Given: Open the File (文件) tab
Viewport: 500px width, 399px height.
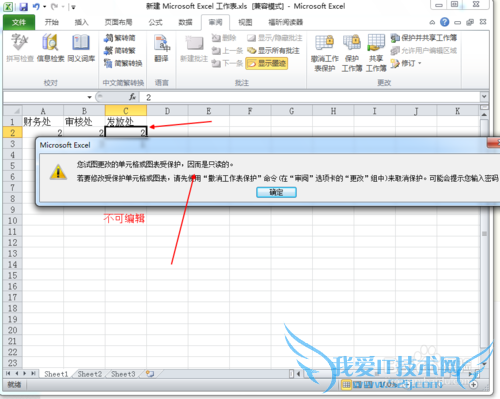Looking at the screenshot, I should [x=19, y=22].
